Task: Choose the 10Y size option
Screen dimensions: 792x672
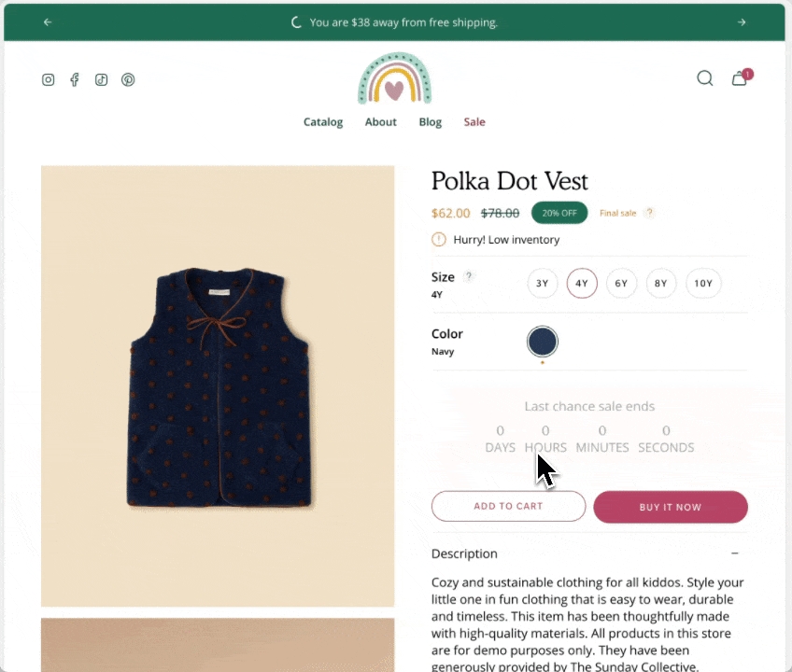Action: click(703, 284)
